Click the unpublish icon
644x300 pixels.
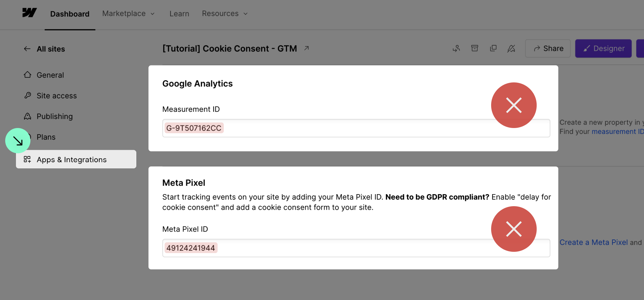tap(511, 49)
